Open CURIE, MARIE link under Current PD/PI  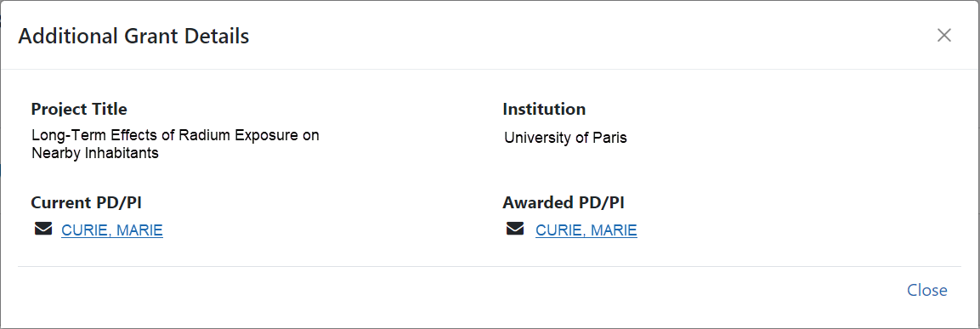pyautogui.click(x=112, y=230)
